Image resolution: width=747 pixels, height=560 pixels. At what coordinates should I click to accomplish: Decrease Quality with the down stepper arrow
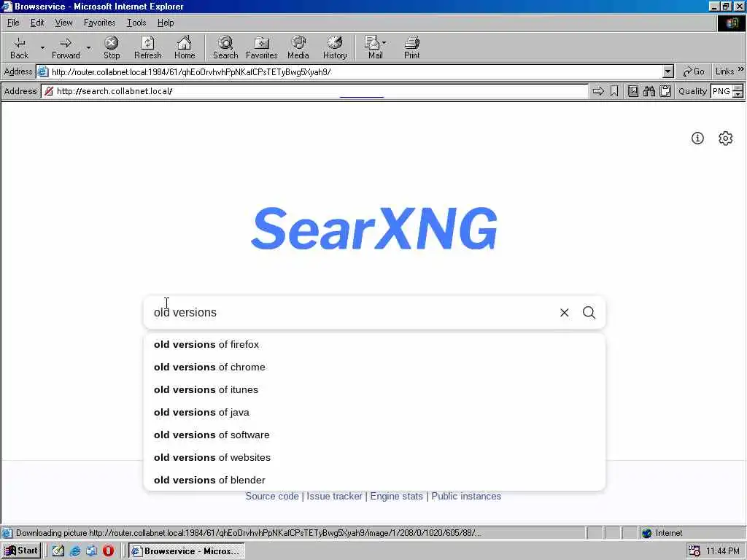pos(738,94)
